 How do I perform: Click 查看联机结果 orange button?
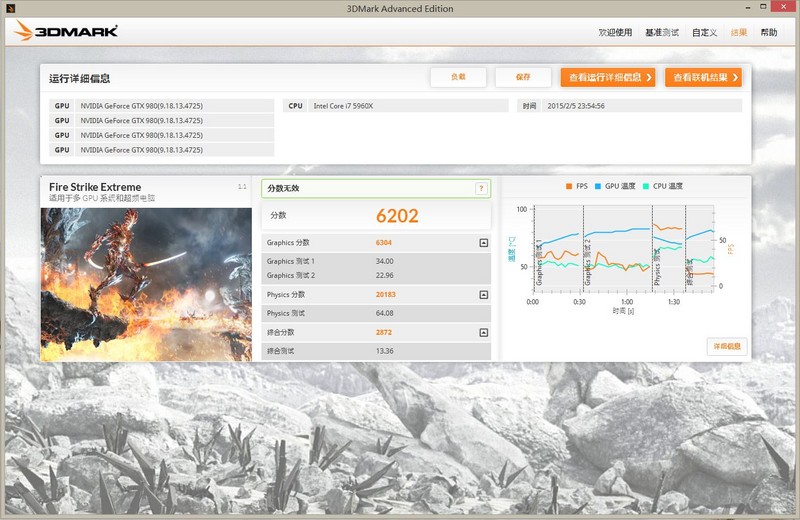[x=703, y=78]
